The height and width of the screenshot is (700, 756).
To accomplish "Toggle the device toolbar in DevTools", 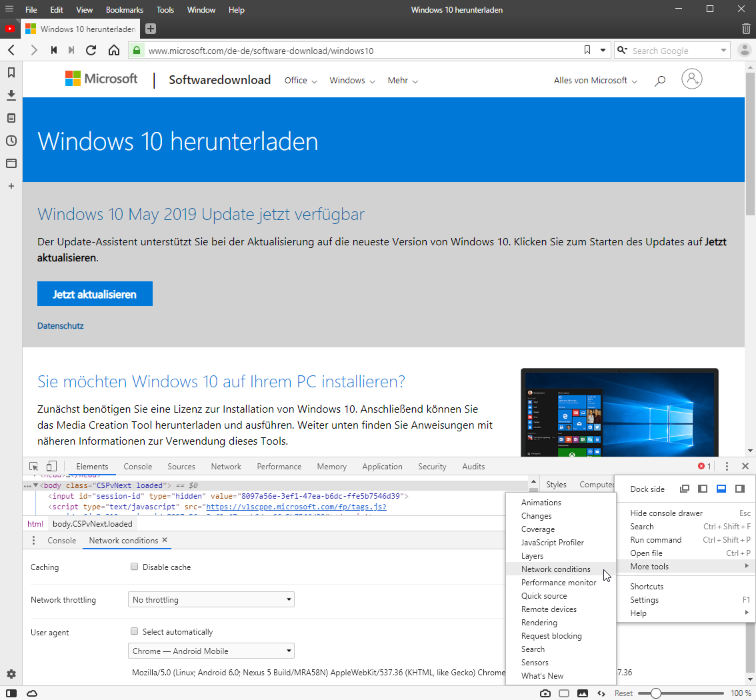I will pyautogui.click(x=51, y=466).
